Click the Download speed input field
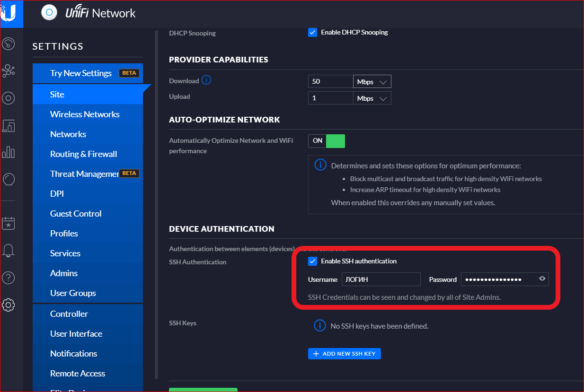The width and height of the screenshot is (584, 392). tap(330, 81)
